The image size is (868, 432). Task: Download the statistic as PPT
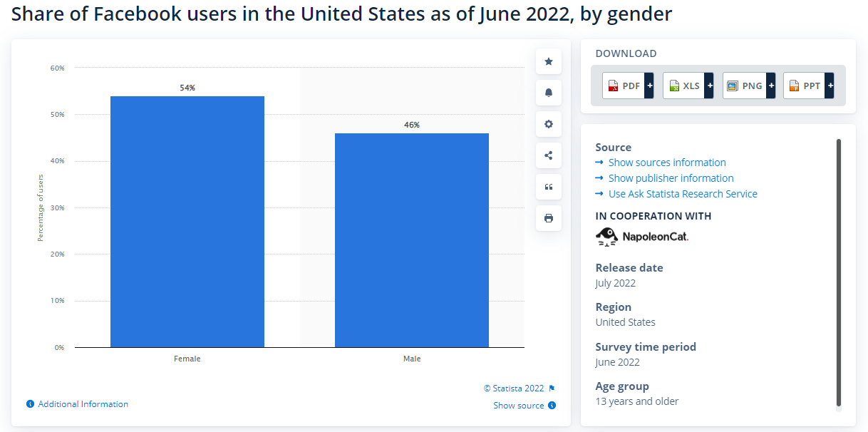[805, 85]
